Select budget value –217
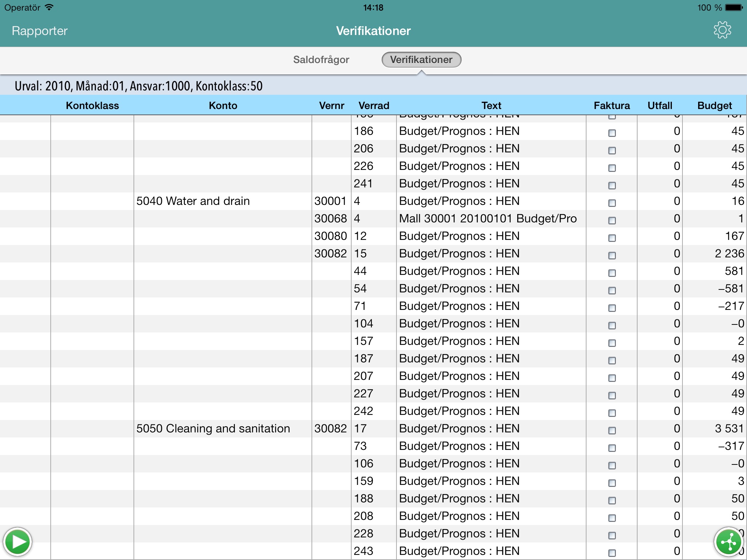 pyautogui.click(x=731, y=306)
